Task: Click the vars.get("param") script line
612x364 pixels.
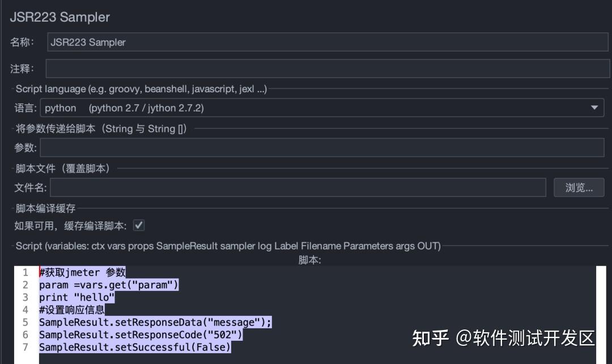Action: pos(108,285)
